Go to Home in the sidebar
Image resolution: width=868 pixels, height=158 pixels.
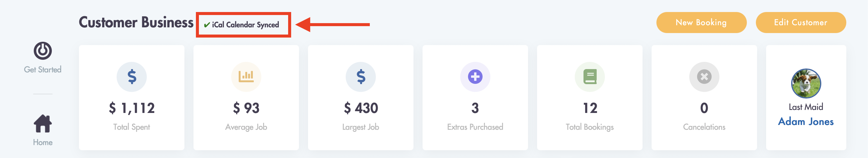click(x=42, y=142)
